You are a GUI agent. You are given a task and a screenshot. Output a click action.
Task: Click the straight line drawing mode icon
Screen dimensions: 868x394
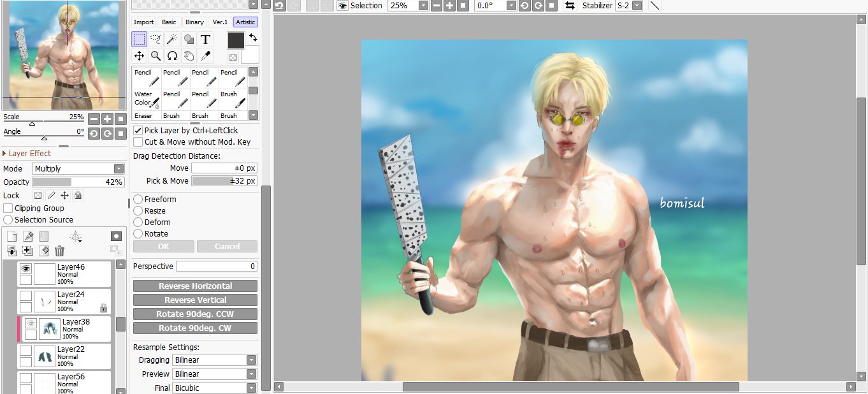tap(655, 6)
